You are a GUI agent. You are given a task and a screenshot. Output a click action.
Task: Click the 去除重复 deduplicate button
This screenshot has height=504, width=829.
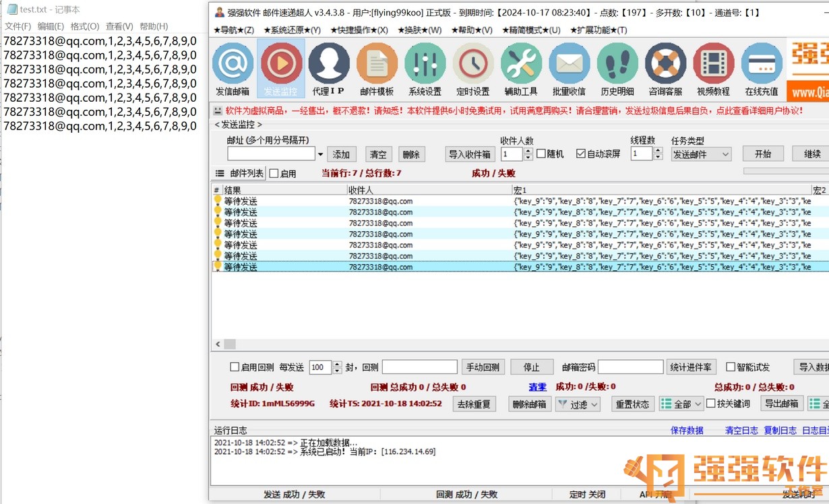coord(474,404)
